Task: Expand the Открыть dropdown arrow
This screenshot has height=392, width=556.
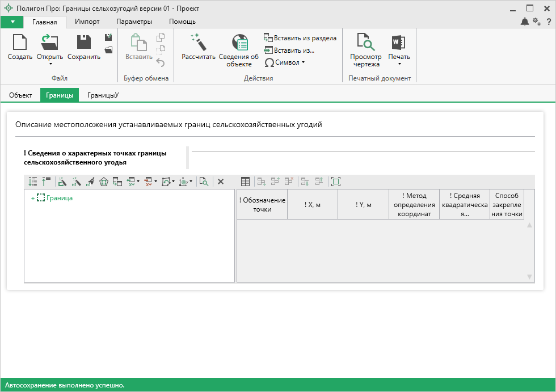Action: tap(50, 64)
